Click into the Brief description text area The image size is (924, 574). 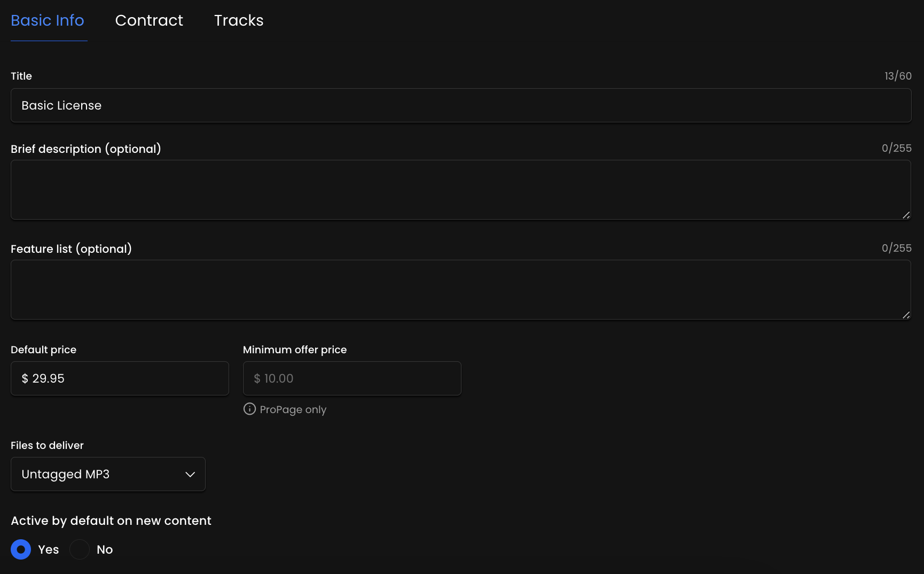(x=460, y=190)
